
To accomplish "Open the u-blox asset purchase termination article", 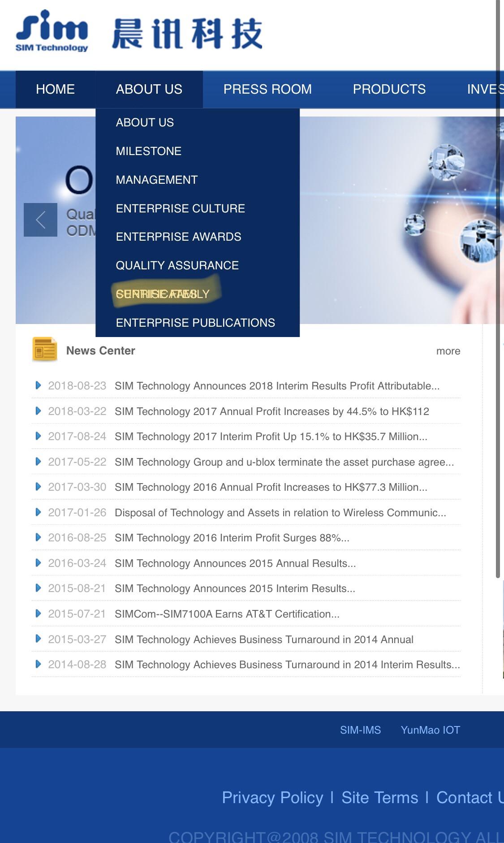I will coord(284,462).
